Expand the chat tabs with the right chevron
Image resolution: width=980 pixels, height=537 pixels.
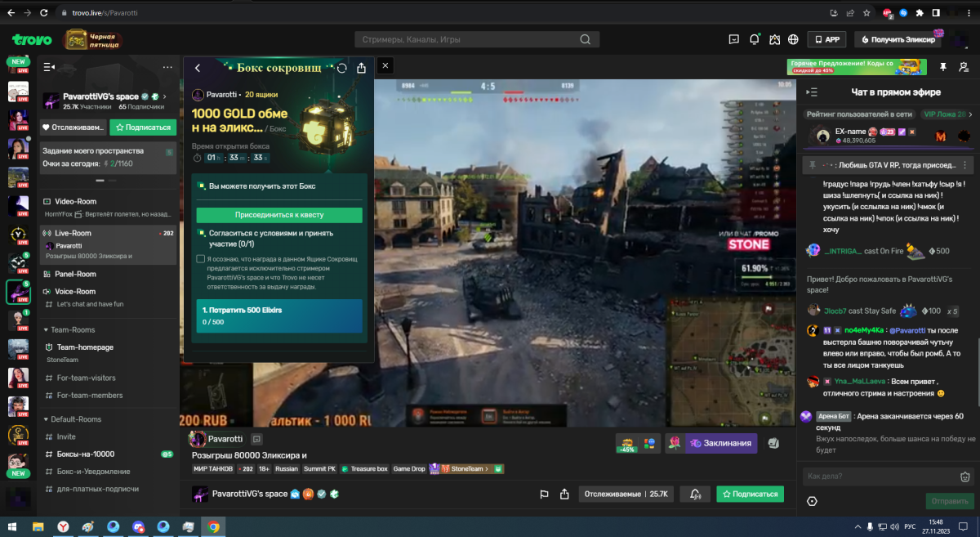[x=972, y=114]
